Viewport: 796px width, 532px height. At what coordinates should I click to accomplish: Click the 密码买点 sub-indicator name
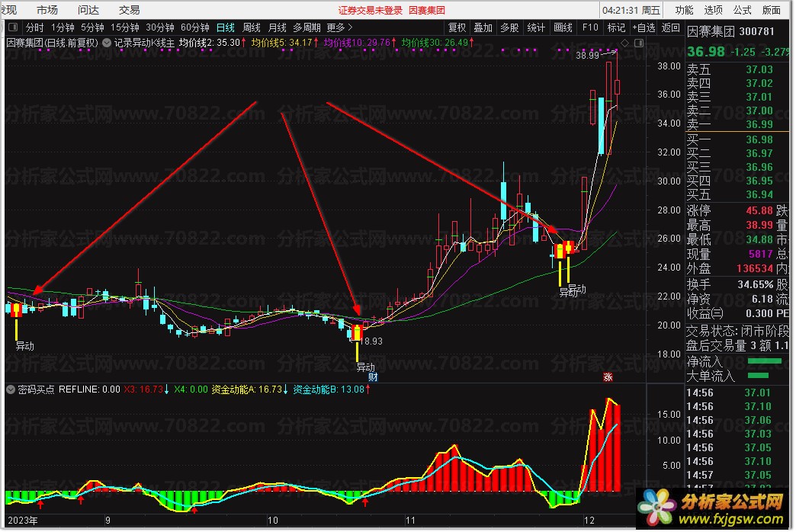pos(36,390)
